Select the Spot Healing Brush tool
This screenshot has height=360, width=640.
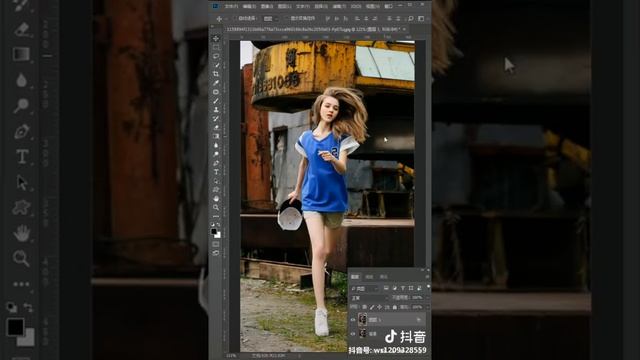coord(216,92)
